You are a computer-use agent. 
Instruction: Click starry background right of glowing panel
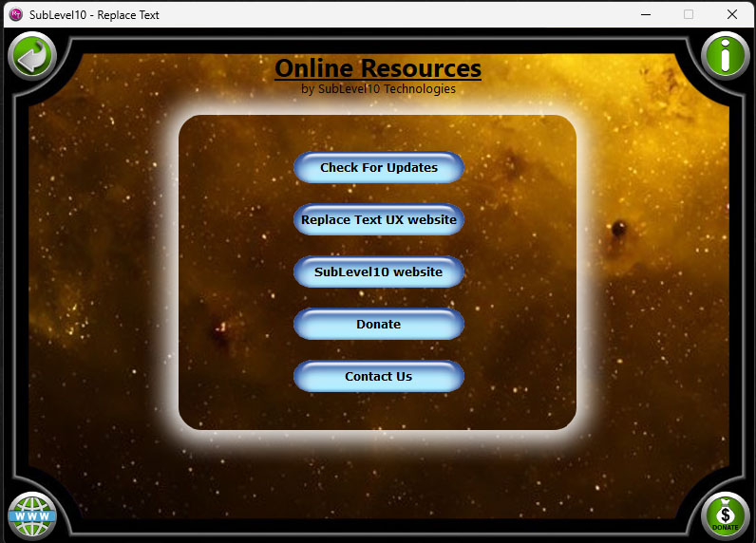[x=655, y=275]
